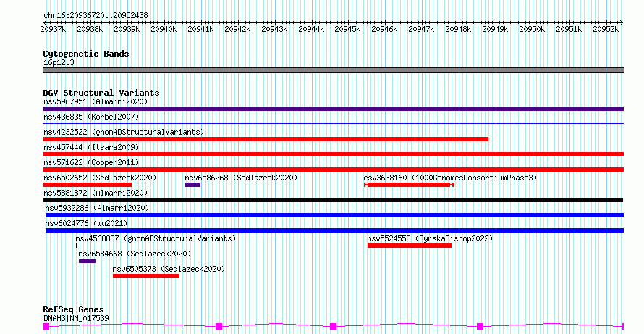Click the 20946k ruler tick label

click(384, 29)
